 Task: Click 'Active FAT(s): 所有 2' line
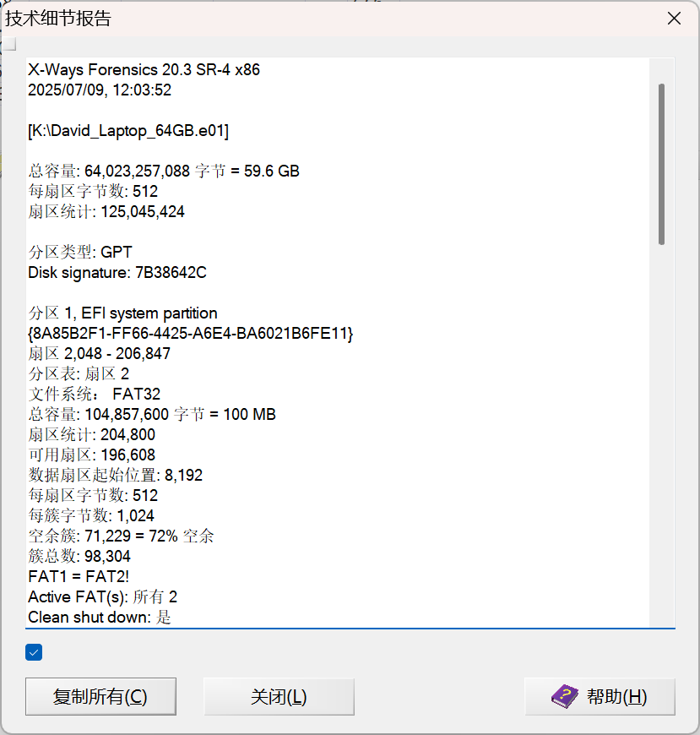click(x=103, y=596)
